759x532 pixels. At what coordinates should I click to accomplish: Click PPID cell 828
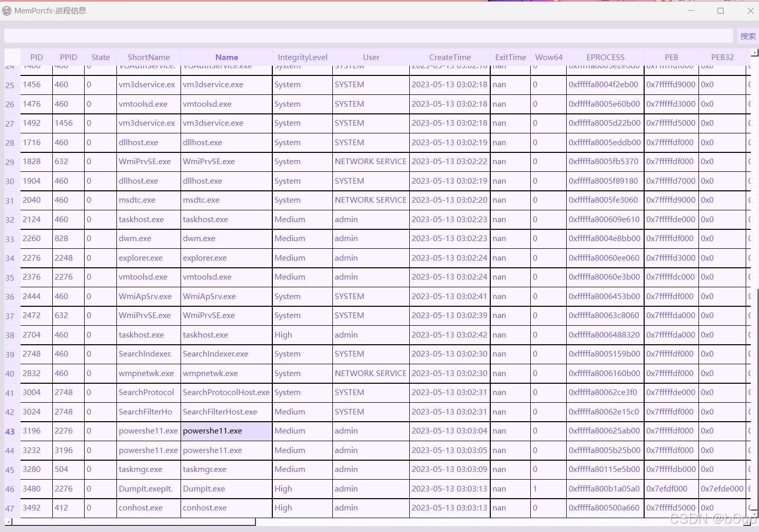tap(68, 239)
